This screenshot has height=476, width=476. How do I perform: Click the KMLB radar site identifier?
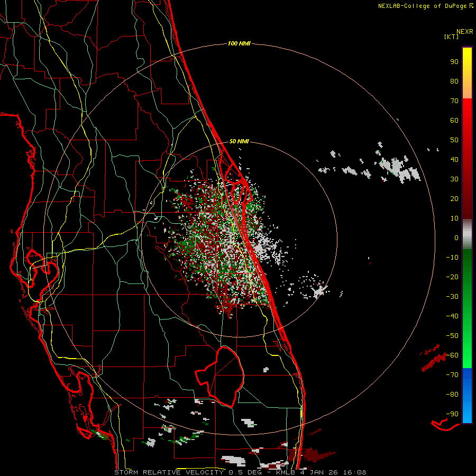[x=286, y=472]
